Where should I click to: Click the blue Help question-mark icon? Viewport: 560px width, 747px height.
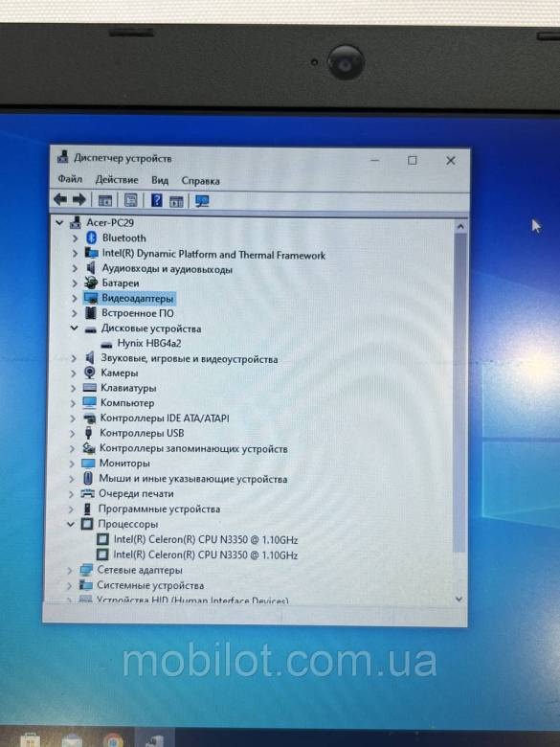(x=156, y=200)
